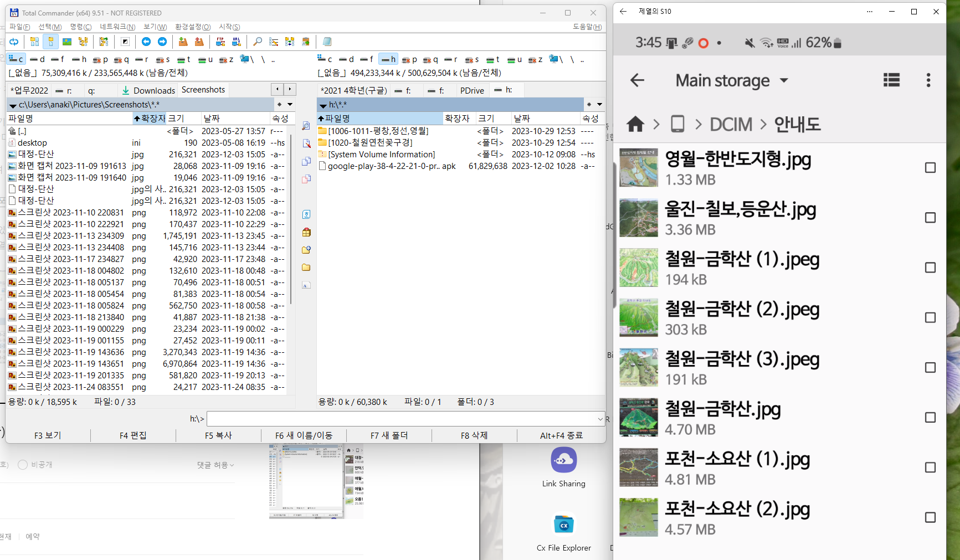Check the 울진-칠보,등운산.jpg checkbox
Screen dimensions: 960x560
tap(931, 218)
